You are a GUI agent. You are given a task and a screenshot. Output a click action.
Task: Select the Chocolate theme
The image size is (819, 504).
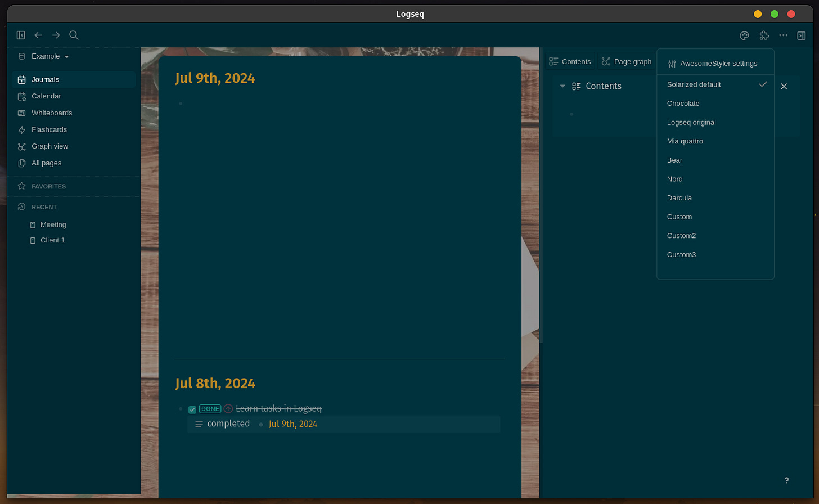click(x=715, y=103)
